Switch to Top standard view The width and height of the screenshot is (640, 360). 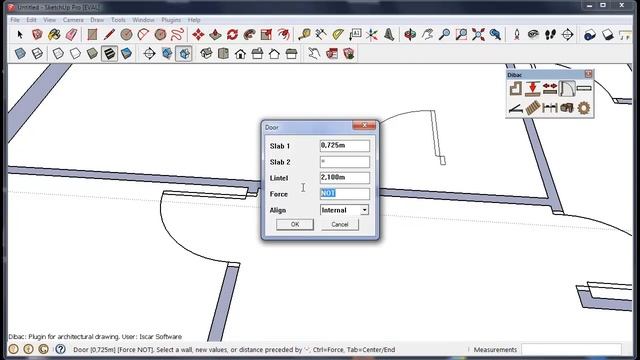click(223, 53)
